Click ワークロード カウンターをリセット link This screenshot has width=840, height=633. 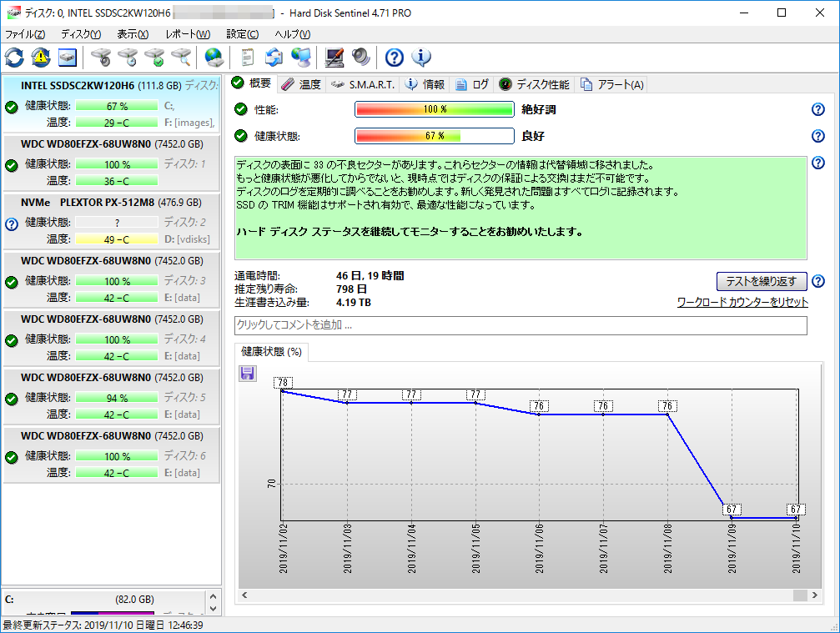[x=742, y=302]
